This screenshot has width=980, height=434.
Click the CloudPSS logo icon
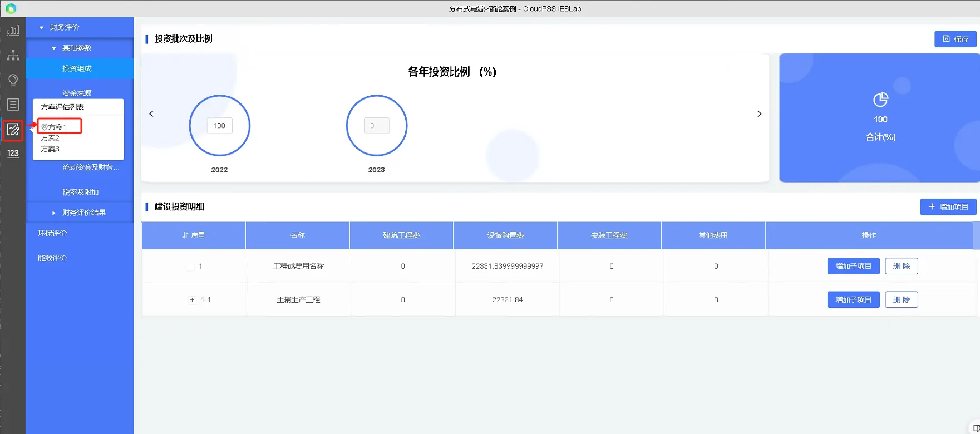tap(11, 8)
